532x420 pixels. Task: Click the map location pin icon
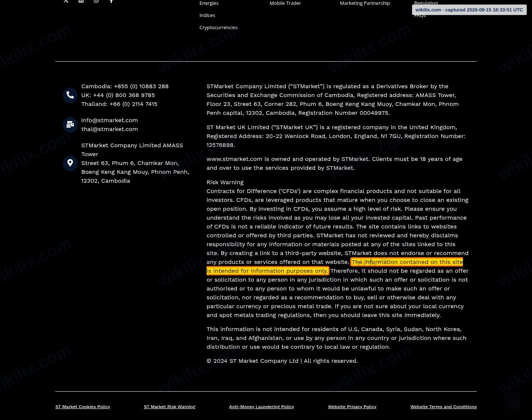pos(70,163)
